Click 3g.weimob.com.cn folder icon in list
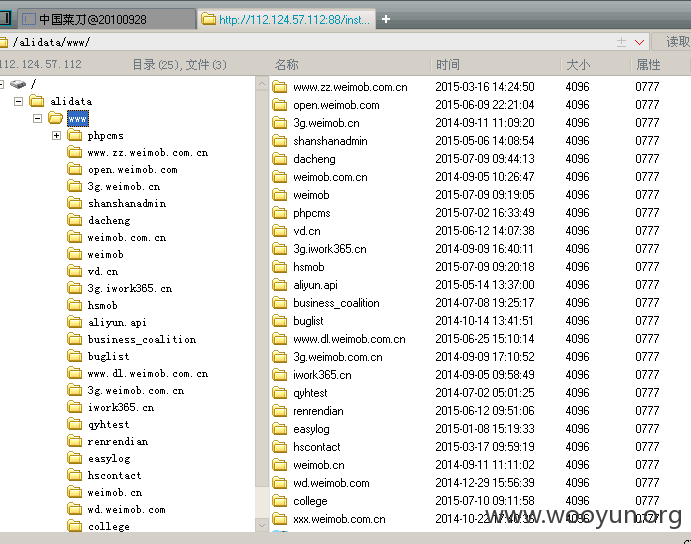The height and width of the screenshot is (544, 691). click(x=280, y=357)
